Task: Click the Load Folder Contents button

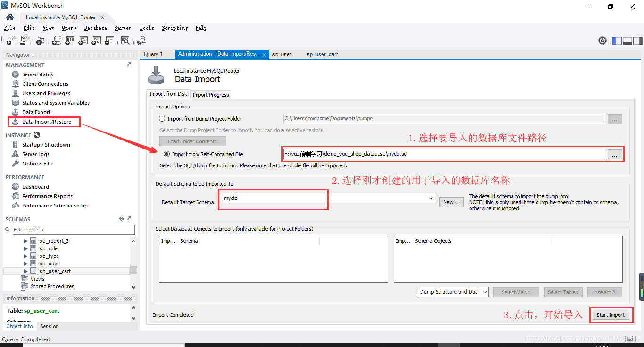Action: tap(192, 141)
